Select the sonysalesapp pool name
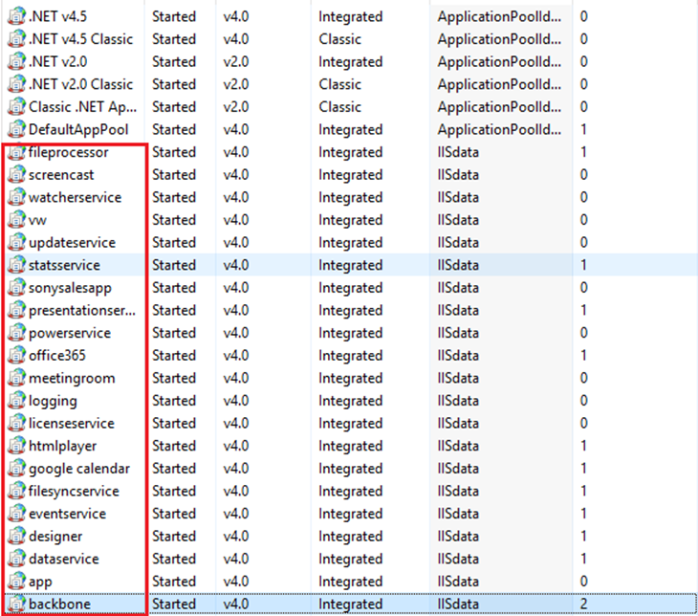This screenshot has width=698, height=616. click(x=70, y=288)
